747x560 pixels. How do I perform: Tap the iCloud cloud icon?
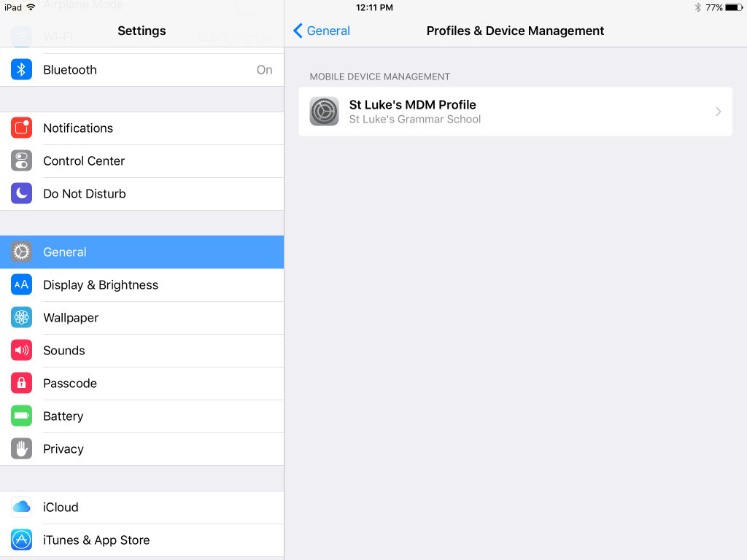coord(21,507)
